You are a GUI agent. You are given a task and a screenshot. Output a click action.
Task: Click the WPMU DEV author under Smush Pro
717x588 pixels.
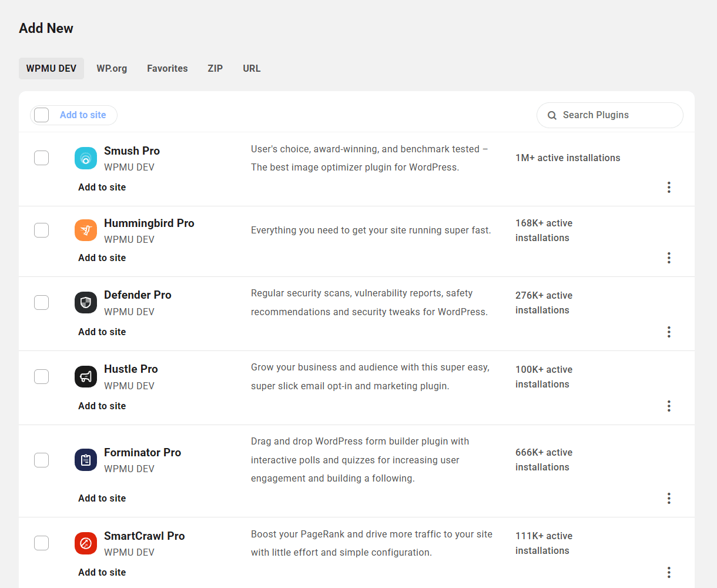(129, 167)
